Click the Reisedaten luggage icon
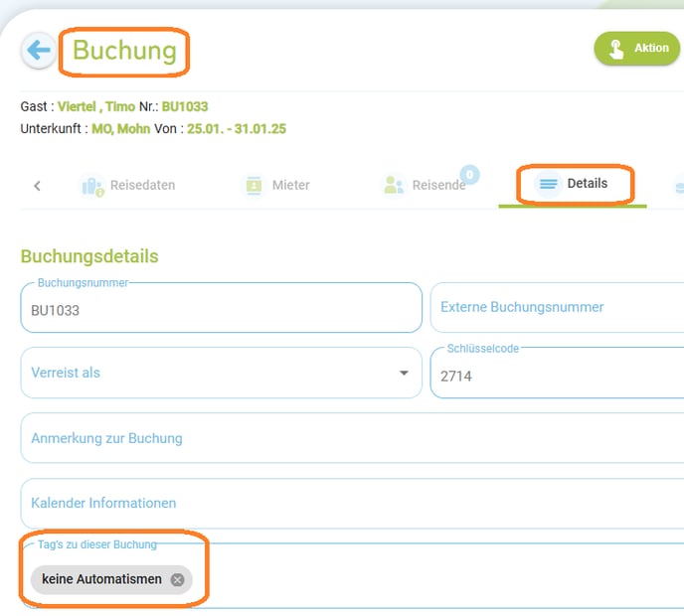This screenshot has width=684, height=616. click(92, 186)
